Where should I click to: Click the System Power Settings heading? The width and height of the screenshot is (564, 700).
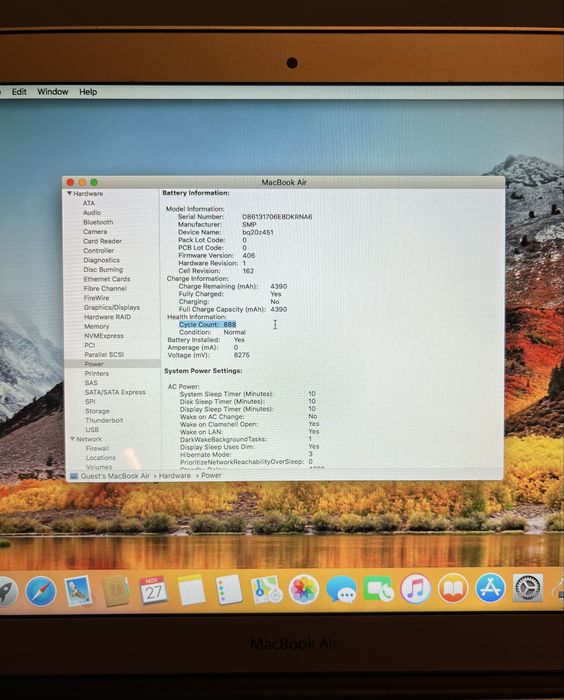tap(203, 371)
